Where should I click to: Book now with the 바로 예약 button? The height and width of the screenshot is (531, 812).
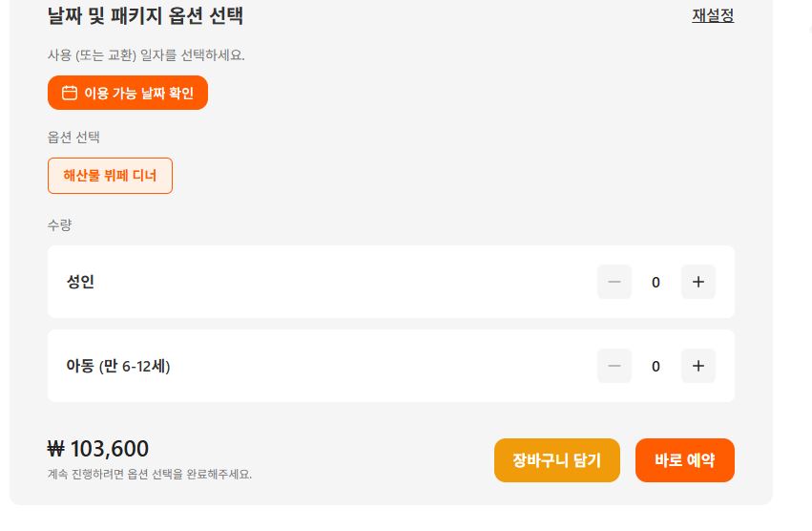click(x=684, y=460)
